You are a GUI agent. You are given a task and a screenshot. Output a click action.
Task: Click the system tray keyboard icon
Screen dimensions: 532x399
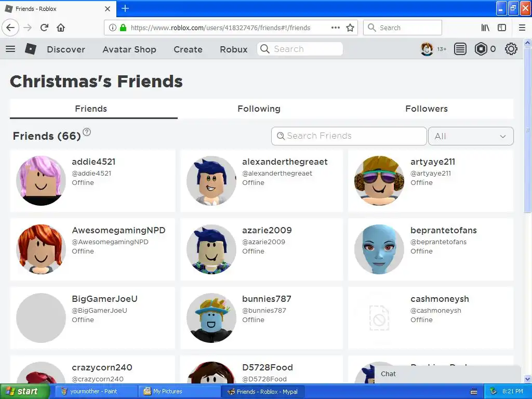[x=474, y=392]
